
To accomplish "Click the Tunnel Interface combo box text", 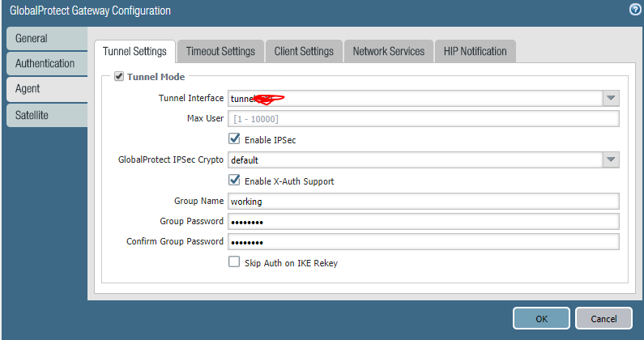I will click(x=416, y=99).
